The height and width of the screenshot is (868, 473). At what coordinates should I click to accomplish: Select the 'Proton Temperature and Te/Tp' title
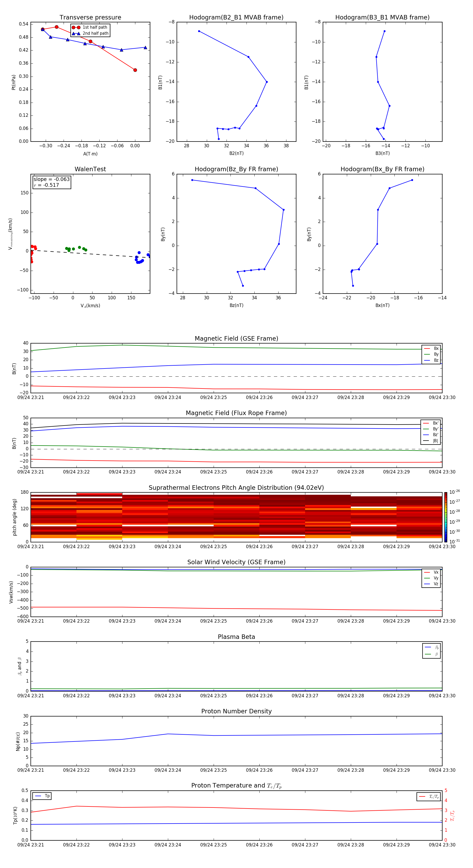point(236,786)
